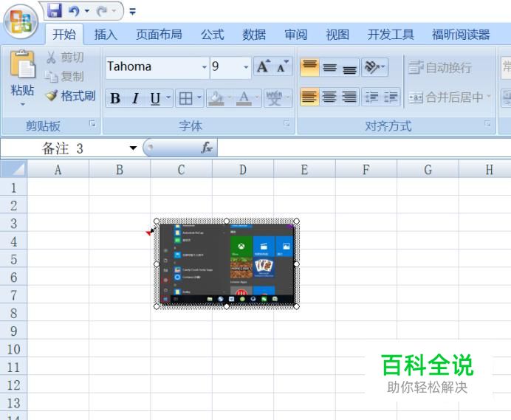Select middle vertical alignment
Screen dimensions: 511x420
pos(329,67)
